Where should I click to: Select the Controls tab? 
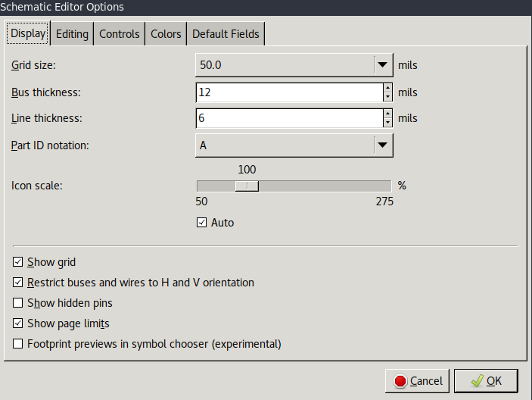pyautogui.click(x=120, y=34)
